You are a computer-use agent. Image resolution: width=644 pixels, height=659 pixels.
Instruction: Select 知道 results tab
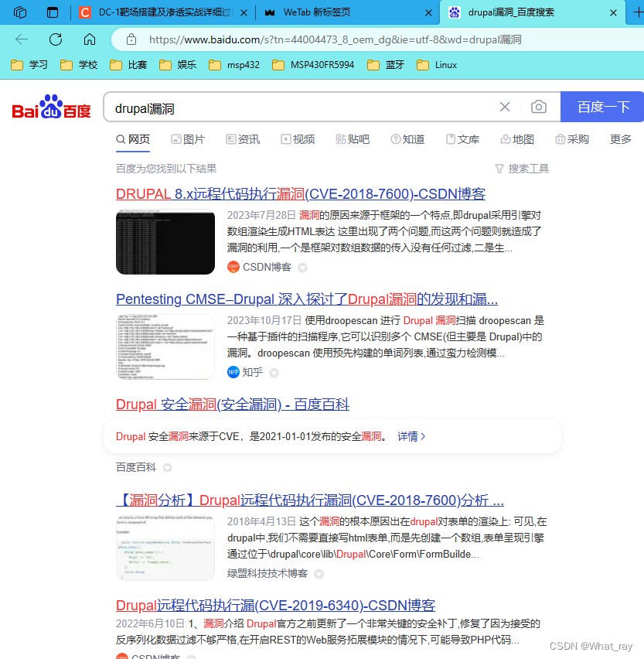coord(407,139)
